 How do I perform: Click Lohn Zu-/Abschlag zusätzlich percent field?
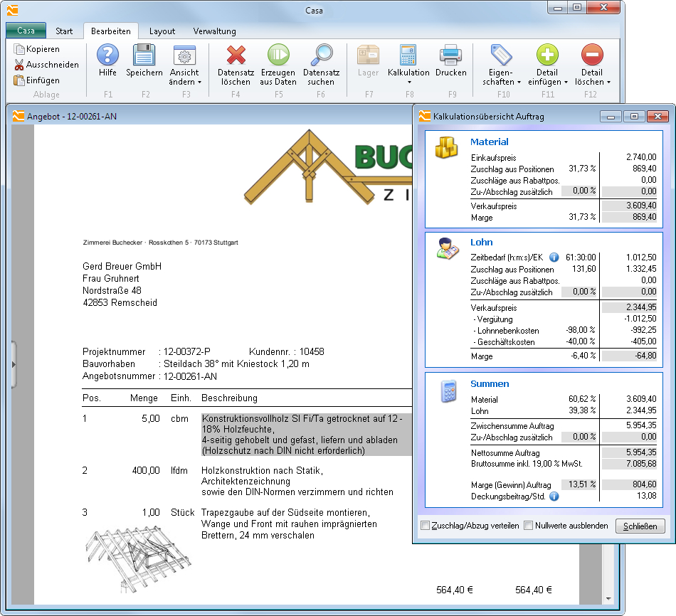[580, 292]
